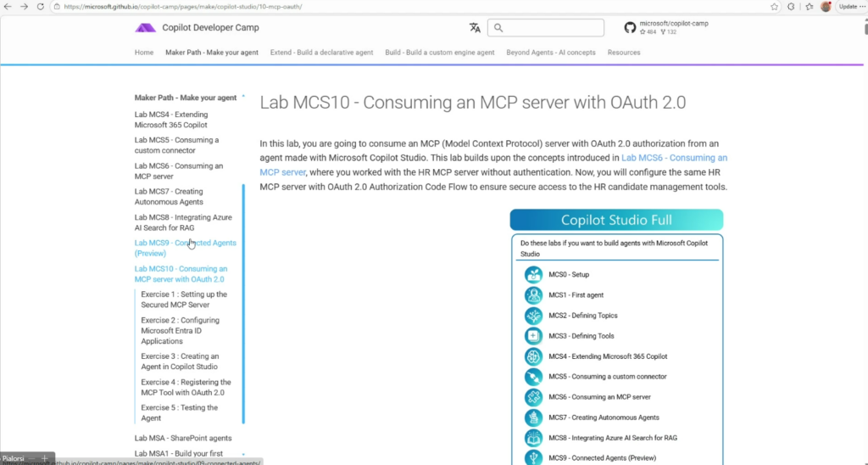This screenshot has width=868, height=465.
Task: Click 'MCS9 - Connected Agents (Preview)' list label
Action: pos(603,458)
